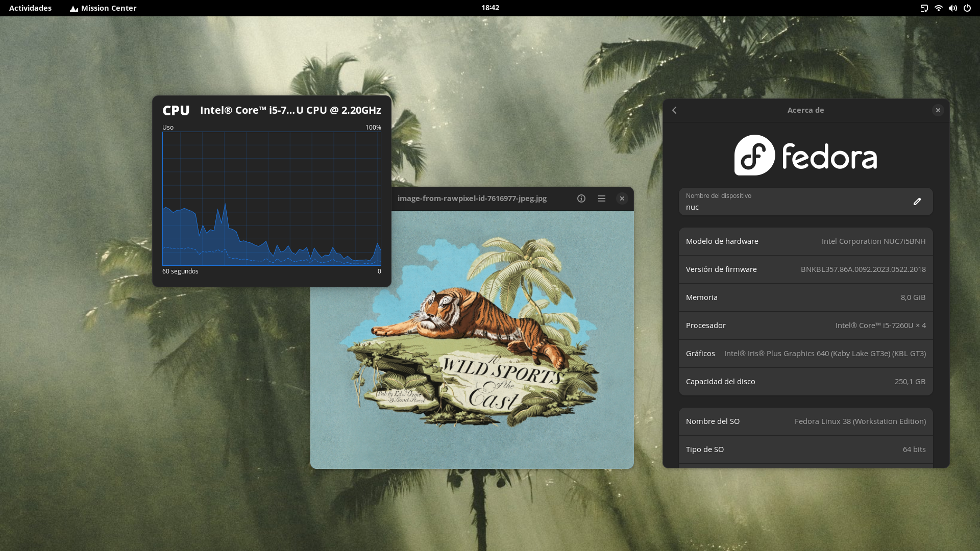This screenshot has height=551, width=980.
Task: Select the Versión de firmware row
Action: pos(805,269)
